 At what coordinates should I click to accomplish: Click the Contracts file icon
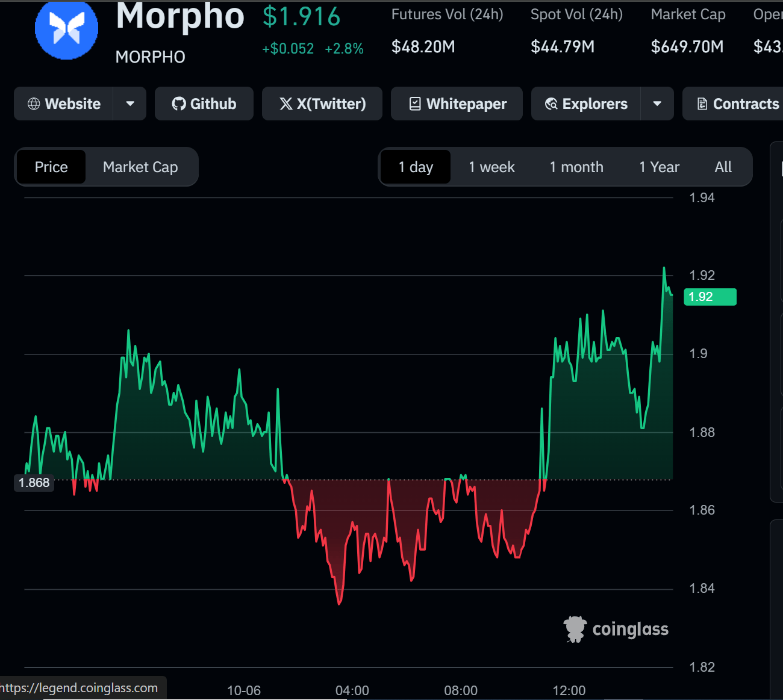702,104
